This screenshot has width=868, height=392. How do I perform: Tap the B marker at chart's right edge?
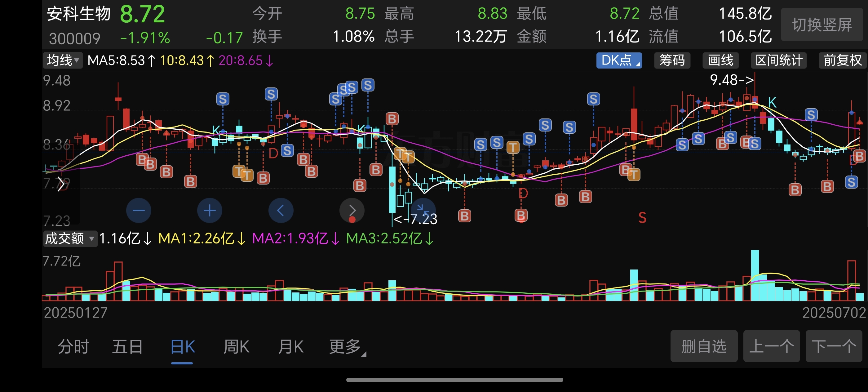(859, 156)
